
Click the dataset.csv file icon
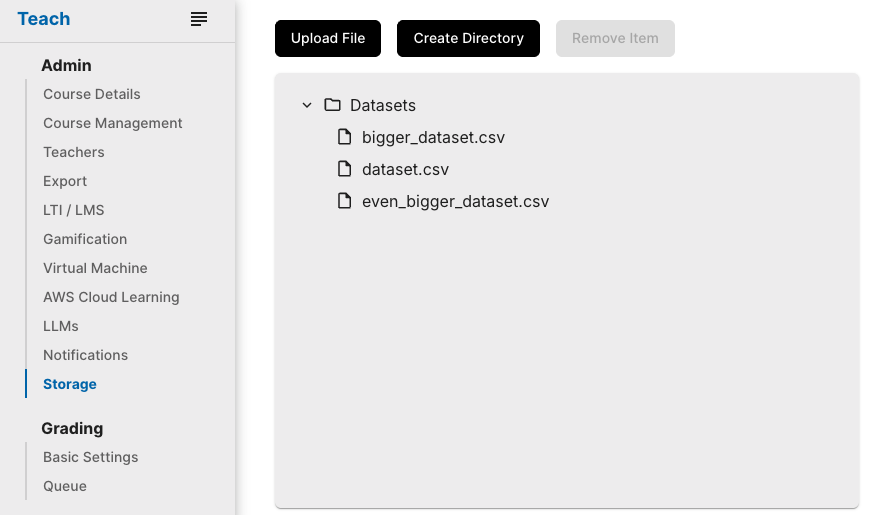(345, 169)
